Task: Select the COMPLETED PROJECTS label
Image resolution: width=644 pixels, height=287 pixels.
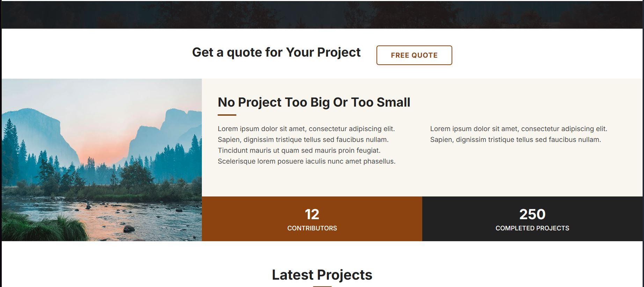Action: coord(532,228)
